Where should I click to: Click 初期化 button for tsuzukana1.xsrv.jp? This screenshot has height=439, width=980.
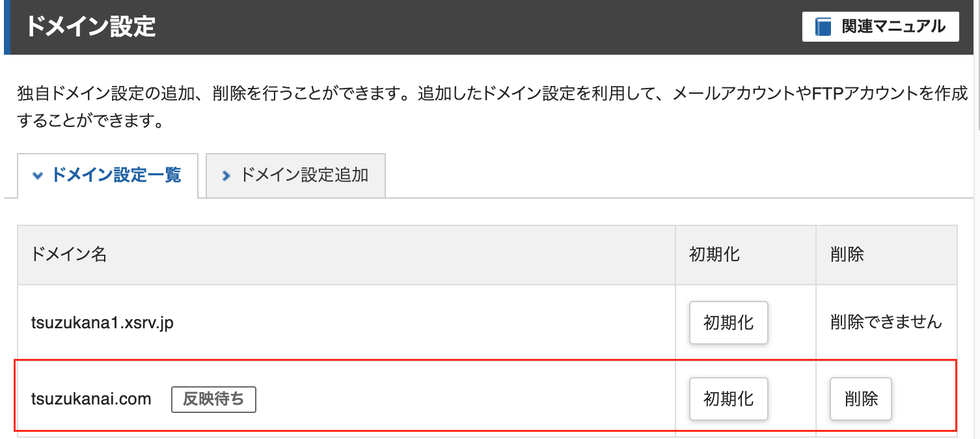[x=729, y=322]
